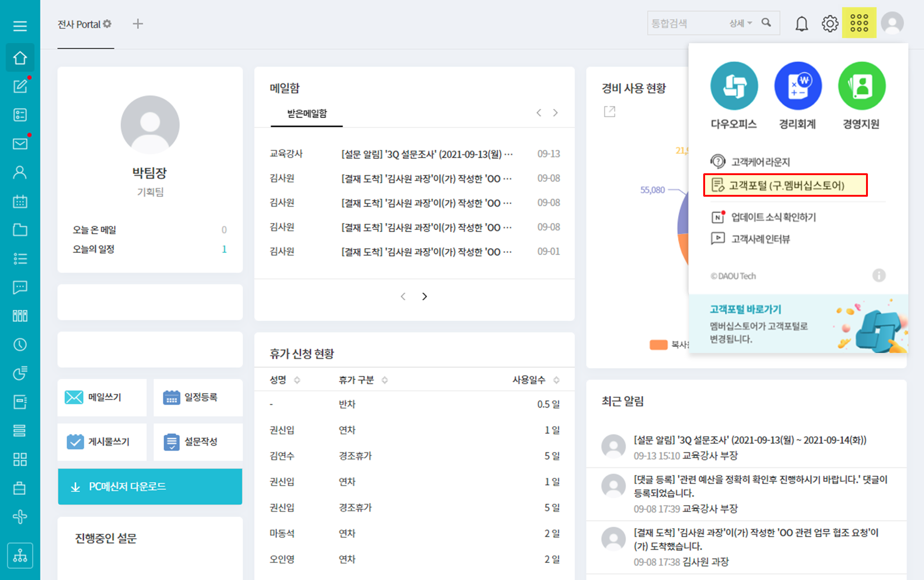Open the calendar icon in sidebar
924x580 pixels.
20,201
